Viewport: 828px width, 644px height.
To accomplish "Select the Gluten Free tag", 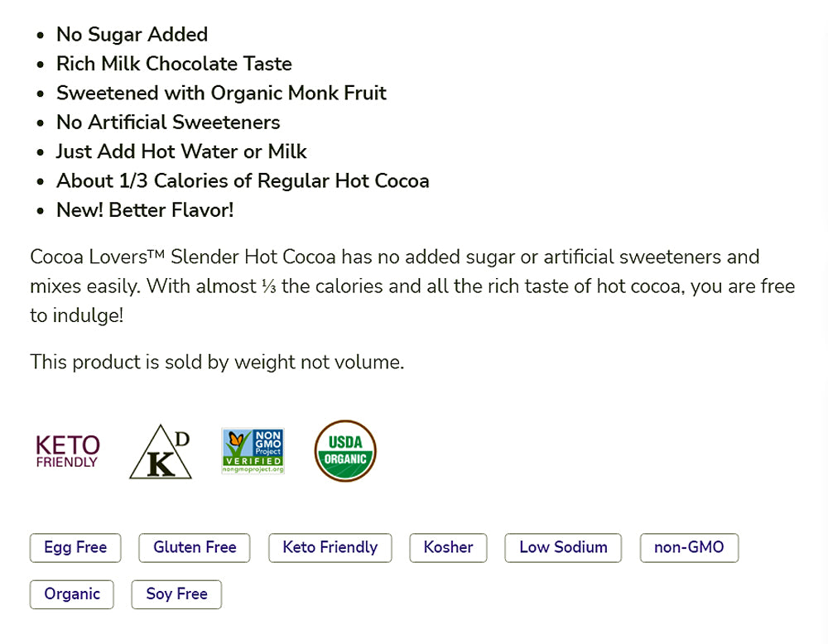I will [195, 548].
